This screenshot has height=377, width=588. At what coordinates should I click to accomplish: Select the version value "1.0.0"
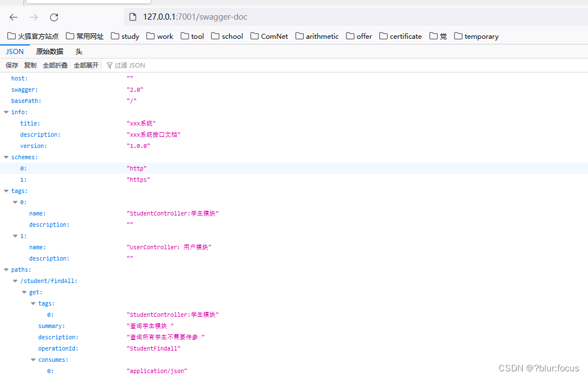(138, 146)
